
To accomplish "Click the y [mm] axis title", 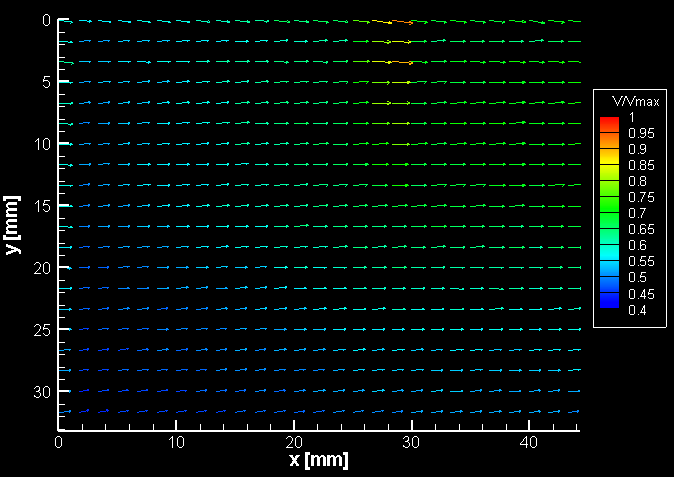I will [13, 225].
